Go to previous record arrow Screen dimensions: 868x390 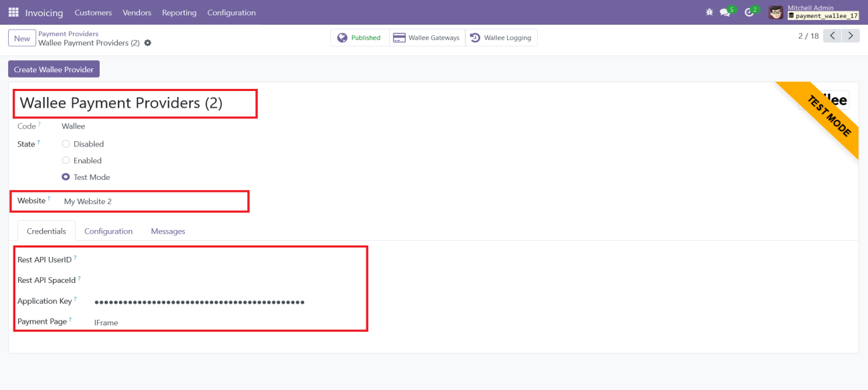coord(832,36)
